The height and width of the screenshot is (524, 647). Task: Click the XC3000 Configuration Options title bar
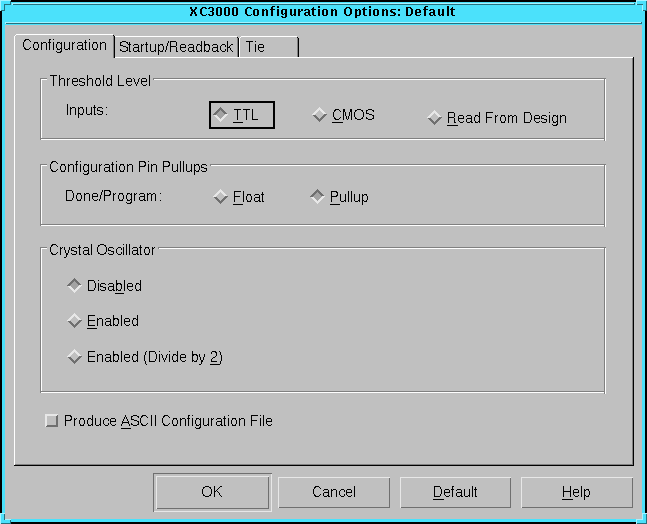[323, 12]
